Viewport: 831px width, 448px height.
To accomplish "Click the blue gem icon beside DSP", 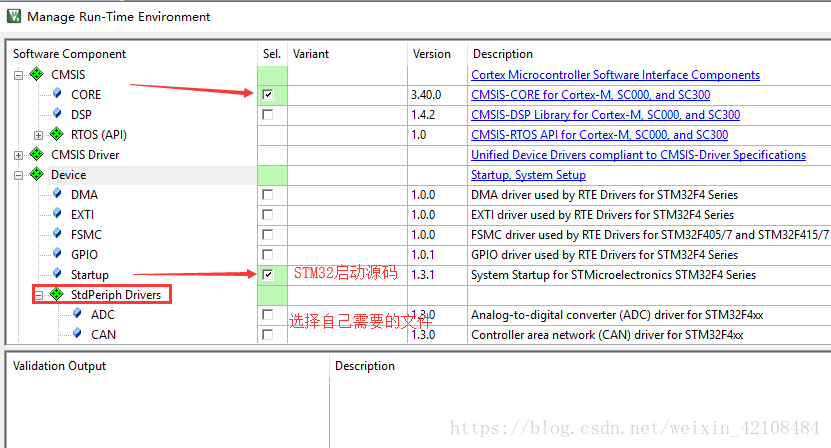I will click(x=57, y=113).
